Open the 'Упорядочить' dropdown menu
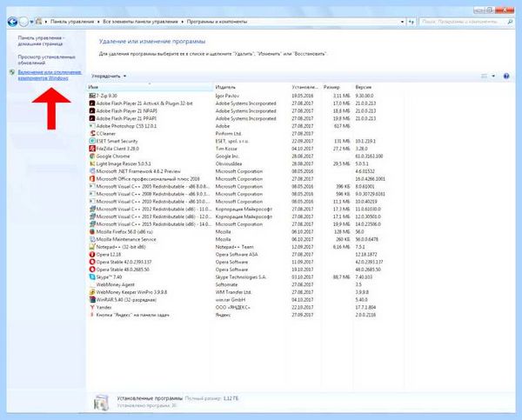Screen dimensions: 522x420 [x=109, y=77]
